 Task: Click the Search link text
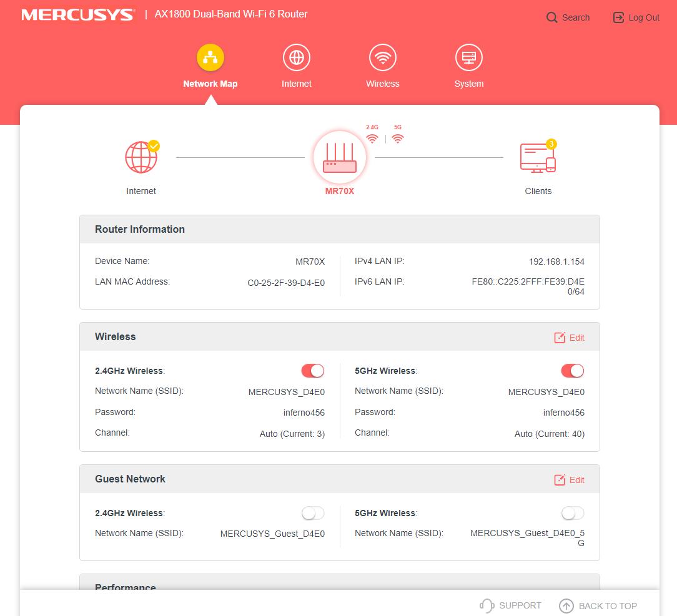pyautogui.click(x=576, y=17)
